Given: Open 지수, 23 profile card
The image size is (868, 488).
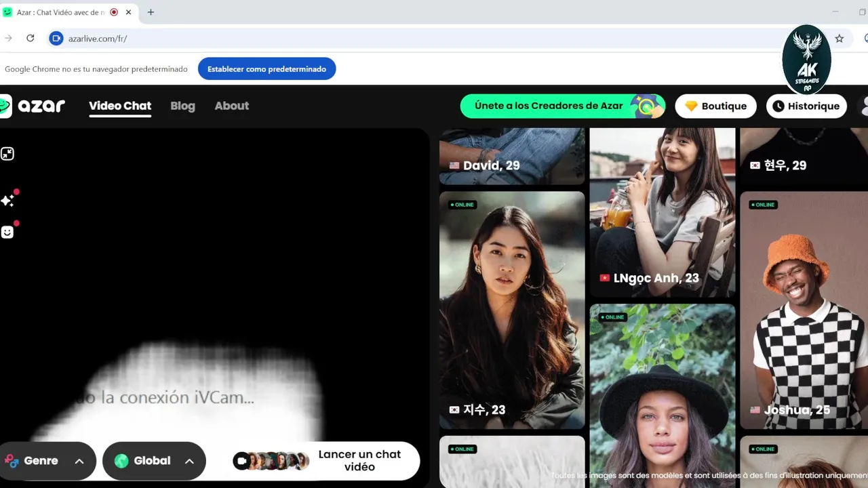Looking at the screenshot, I should pos(512,310).
